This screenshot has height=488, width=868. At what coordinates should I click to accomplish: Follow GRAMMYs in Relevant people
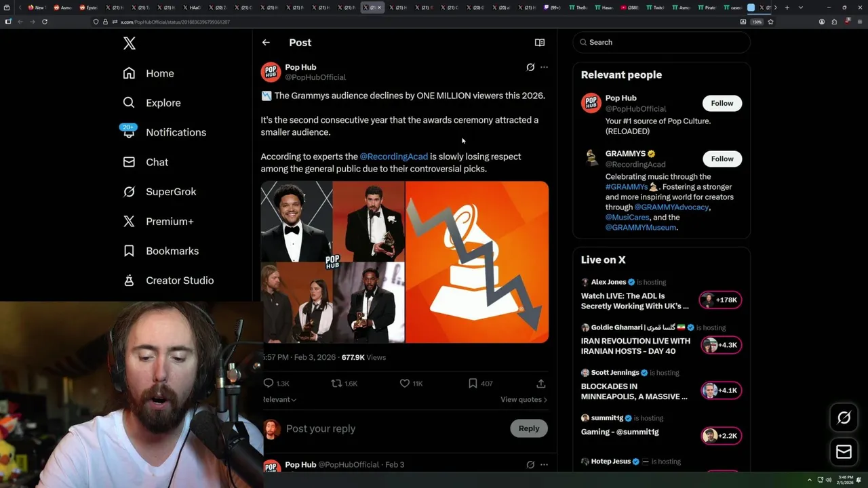[722, 159]
